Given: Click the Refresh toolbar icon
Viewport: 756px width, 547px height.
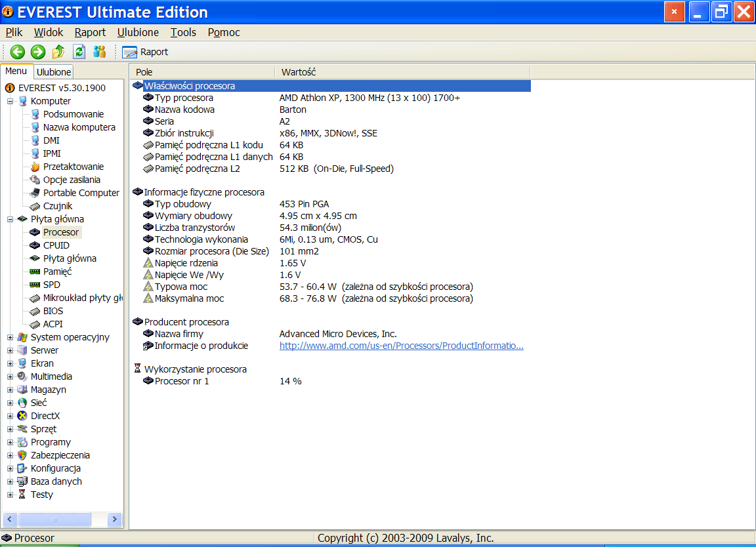Looking at the screenshot, I should coord(79,52).
